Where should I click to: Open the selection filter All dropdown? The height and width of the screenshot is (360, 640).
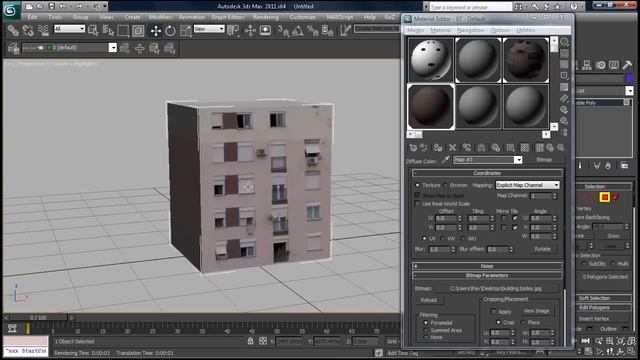click(x=69, y=29)
